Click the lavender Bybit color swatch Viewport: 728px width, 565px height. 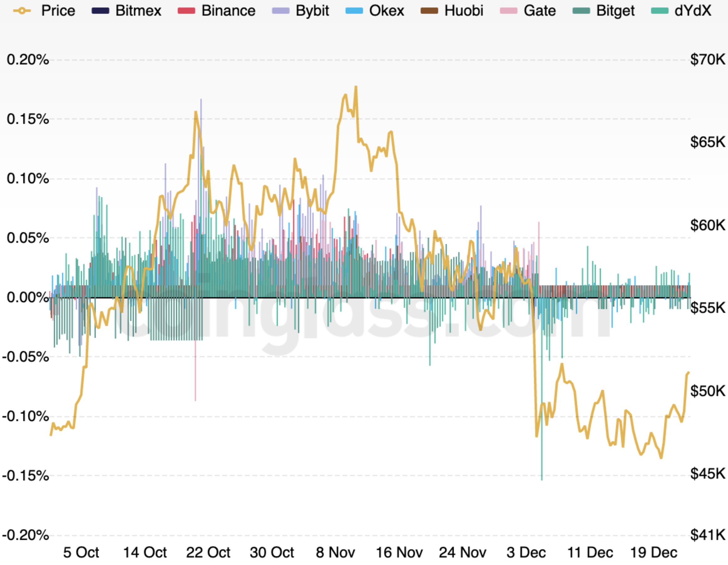281,11
